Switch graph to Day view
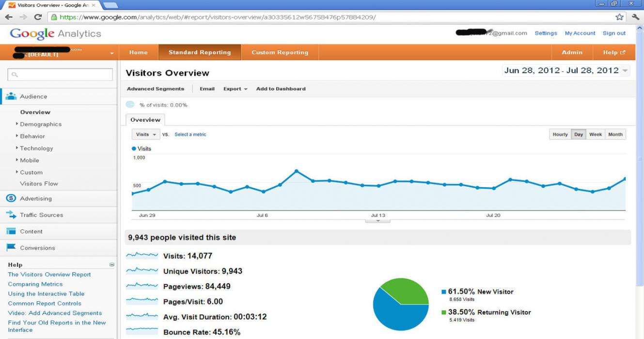The image size is (644, 339). click(579, 134)
